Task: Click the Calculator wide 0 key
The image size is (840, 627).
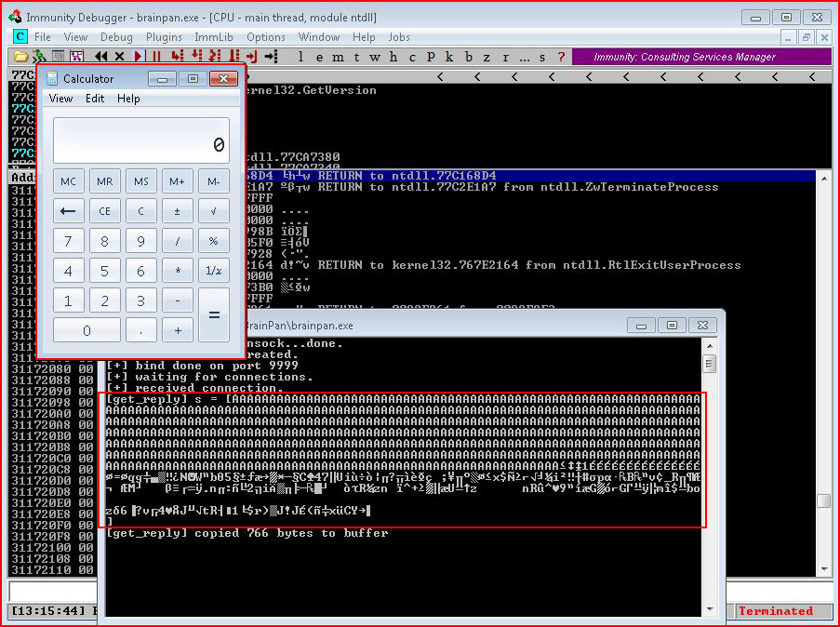Action: pyautogui.click(x=87, y=330)
